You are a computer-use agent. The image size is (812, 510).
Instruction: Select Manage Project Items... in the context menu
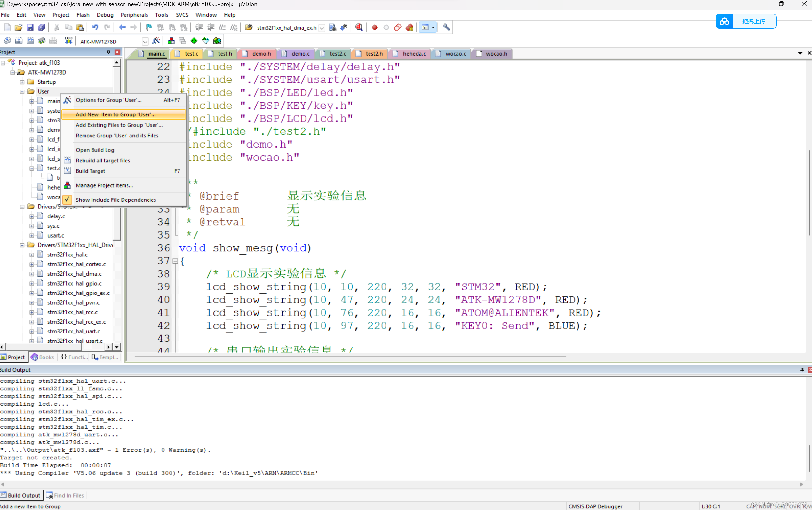(x=124, y=185)
